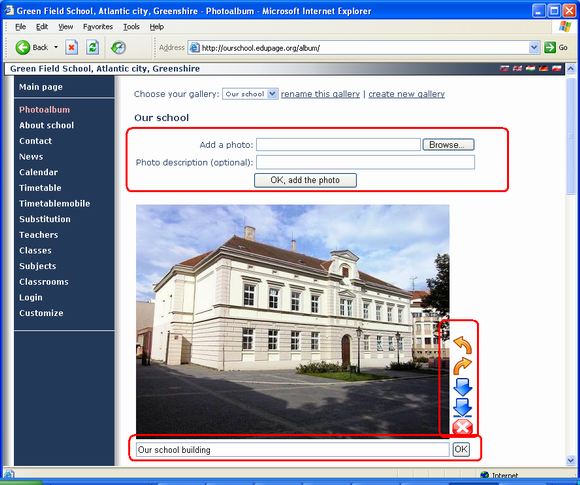Click the green Back arrow icon
Screen dimensions: 580x485
coord(23,47)
